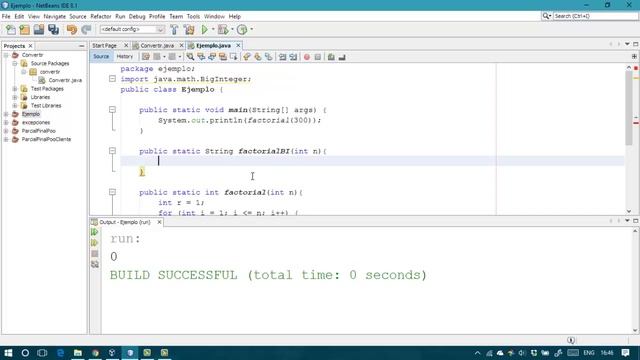Toggle Highlight Search in editor toolbar
The image size is (640, 360).
[222, 57]
